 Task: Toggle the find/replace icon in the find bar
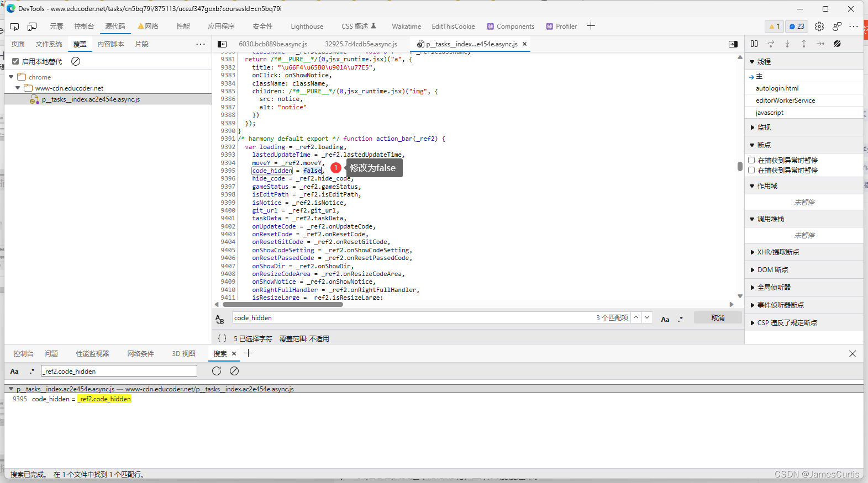click(x=220, y=319)
